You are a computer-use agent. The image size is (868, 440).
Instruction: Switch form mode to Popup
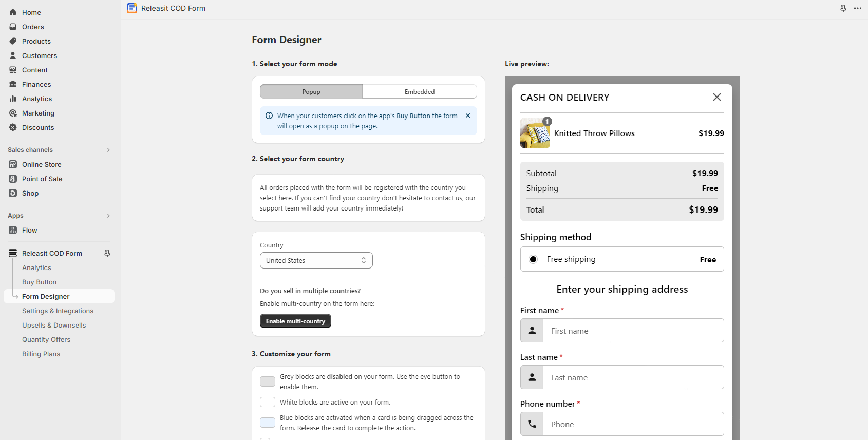(311, 91)
